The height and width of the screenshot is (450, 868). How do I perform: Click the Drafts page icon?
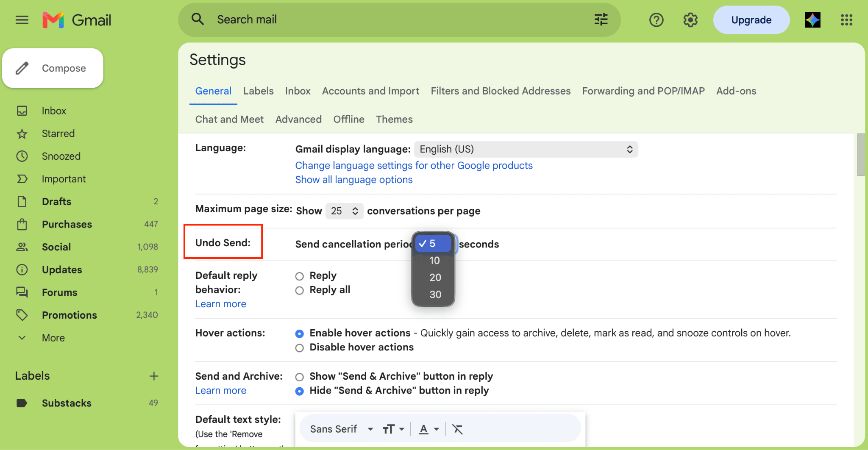[x=22, y=201]
